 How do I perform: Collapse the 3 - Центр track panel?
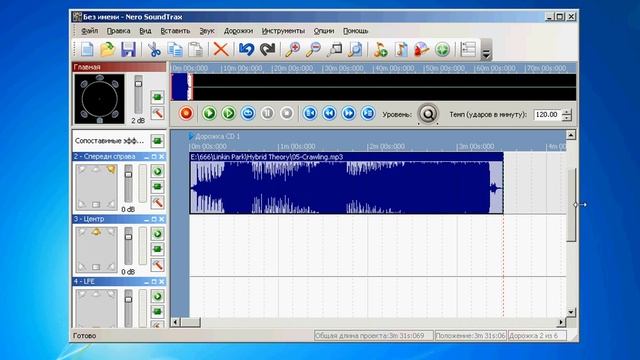[146, 219]
